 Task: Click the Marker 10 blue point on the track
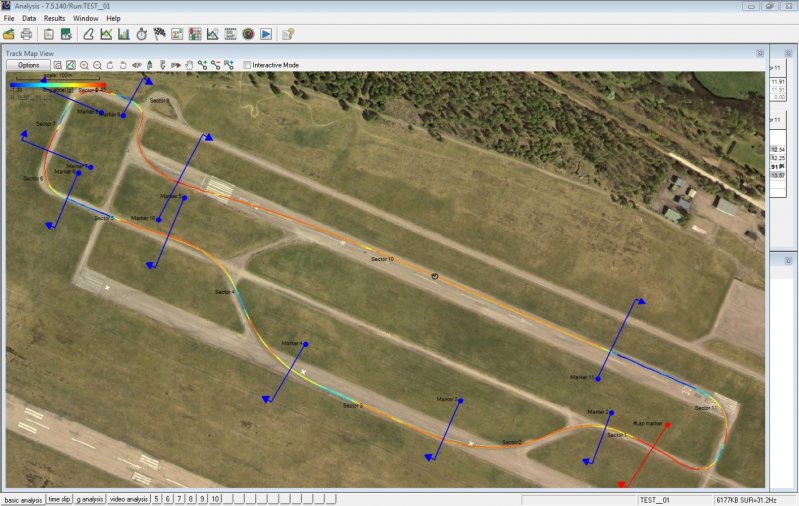tap(159, 220)
